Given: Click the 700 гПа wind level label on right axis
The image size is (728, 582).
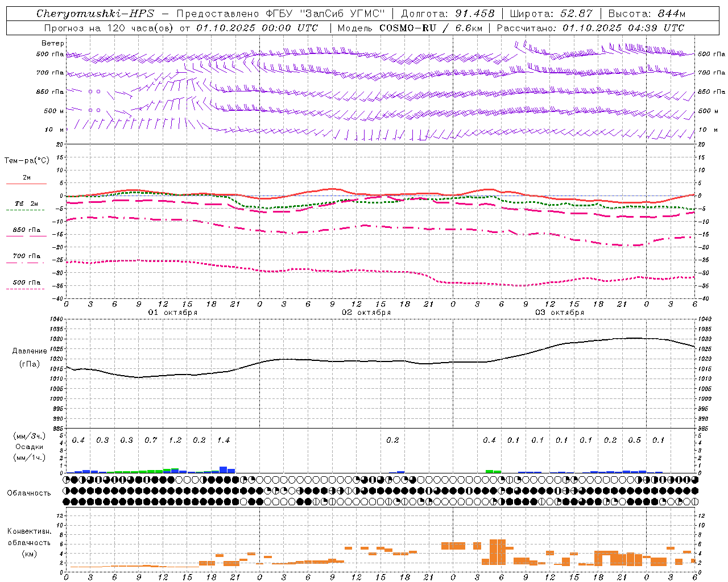Looking at the screenshot, I should [712, 73].
